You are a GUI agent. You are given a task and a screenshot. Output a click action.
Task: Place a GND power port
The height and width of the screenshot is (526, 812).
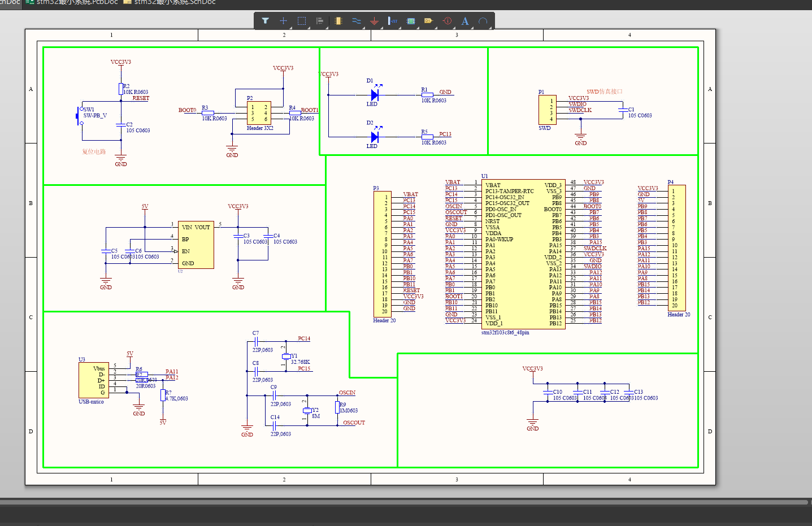(x=375, y=21)
